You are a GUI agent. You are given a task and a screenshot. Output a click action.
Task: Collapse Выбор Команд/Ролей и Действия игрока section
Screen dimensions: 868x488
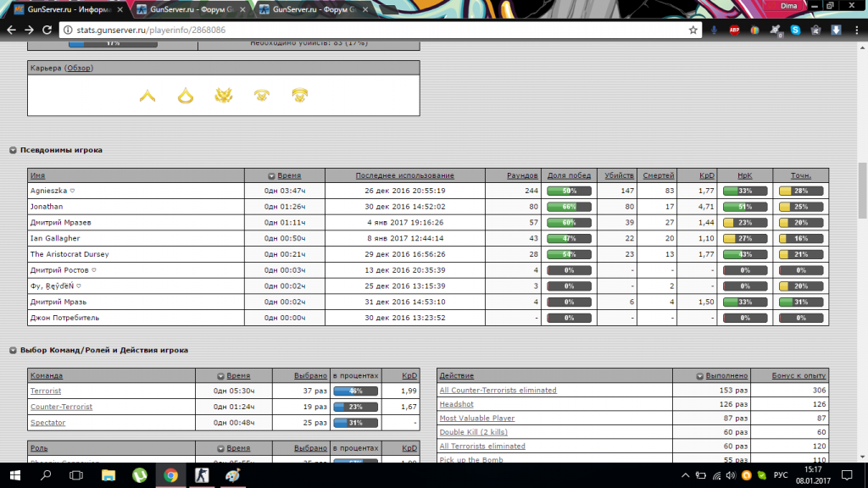click(x=14, y=350)
